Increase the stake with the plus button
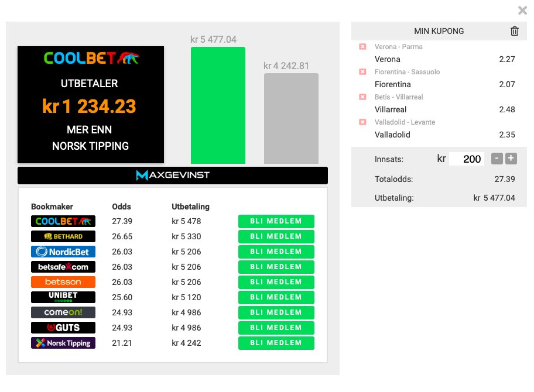Image resolution: width=534 pixels, height=392 pixels. tap(511, 159)
